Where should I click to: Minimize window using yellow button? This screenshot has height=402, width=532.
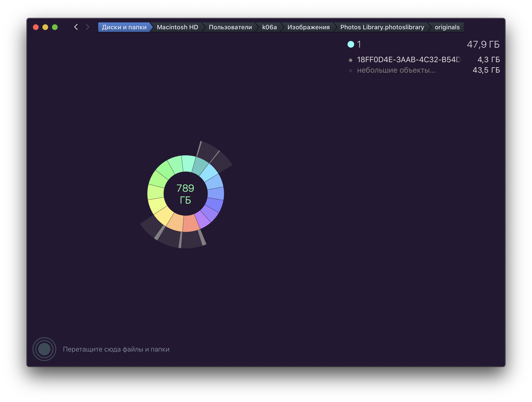[45, 27]
